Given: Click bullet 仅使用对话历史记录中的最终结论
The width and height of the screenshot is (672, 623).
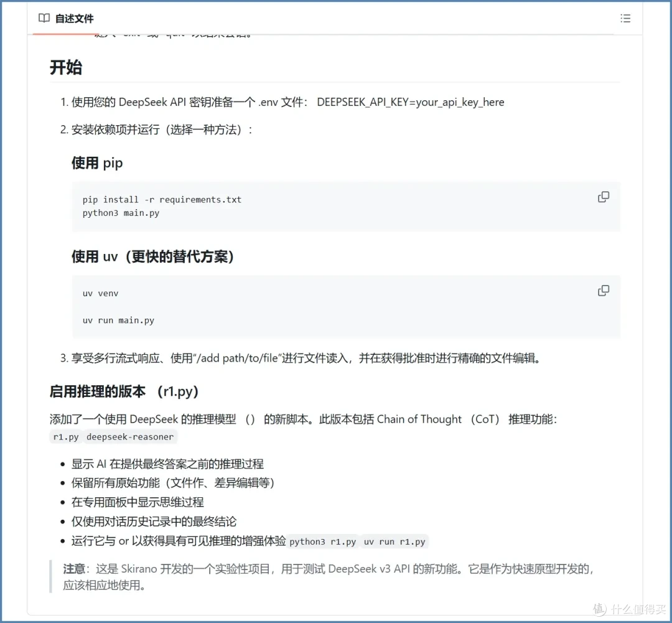Looking at the screenshot, I should point(154,522).
